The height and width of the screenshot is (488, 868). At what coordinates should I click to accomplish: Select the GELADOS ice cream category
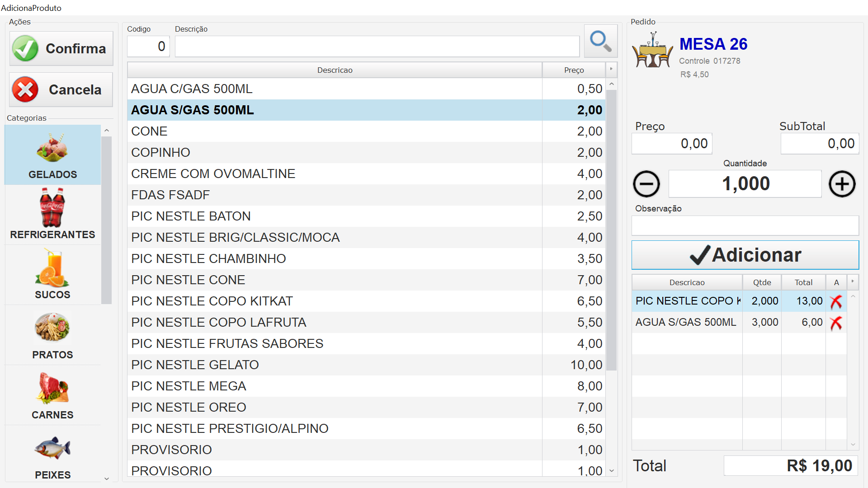click(52, 155)
